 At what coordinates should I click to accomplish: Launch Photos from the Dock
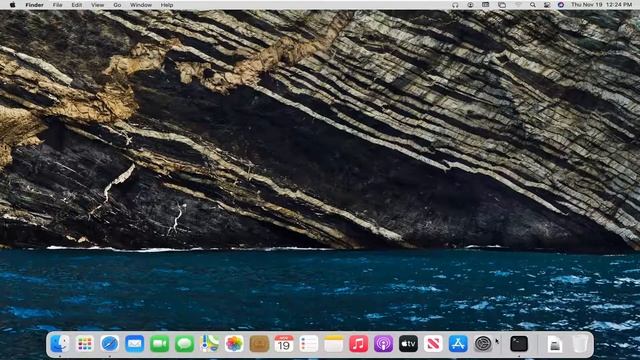pos(234,344)
